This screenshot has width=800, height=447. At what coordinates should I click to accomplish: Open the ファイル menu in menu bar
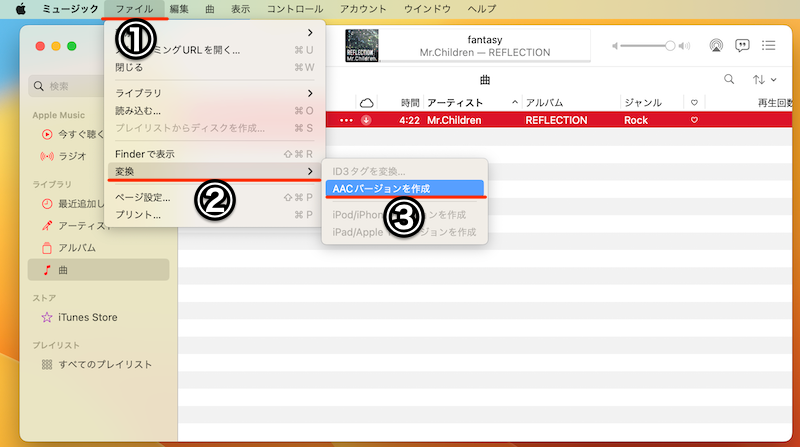click(x=134, y=9)
